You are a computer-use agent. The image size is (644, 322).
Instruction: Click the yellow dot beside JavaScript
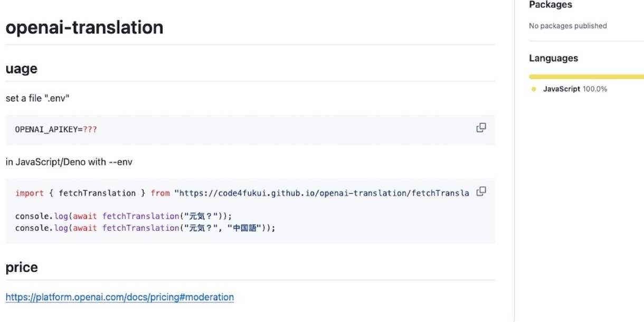(534, 89)
